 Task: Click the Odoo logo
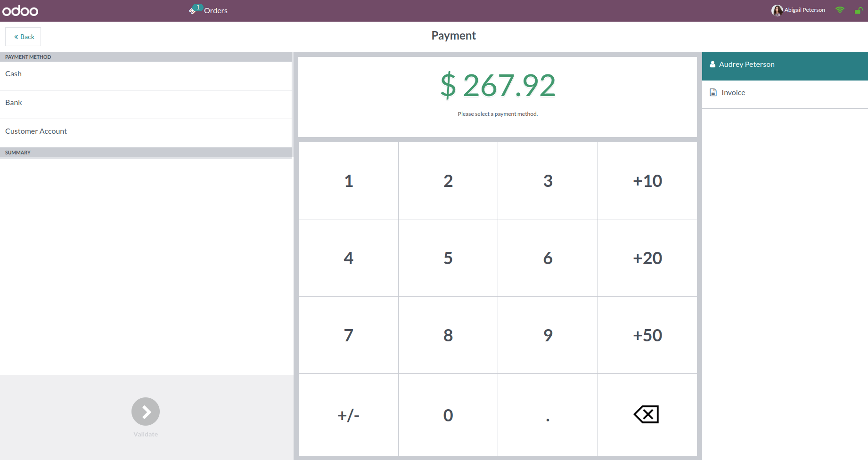[x=20, y=11]
